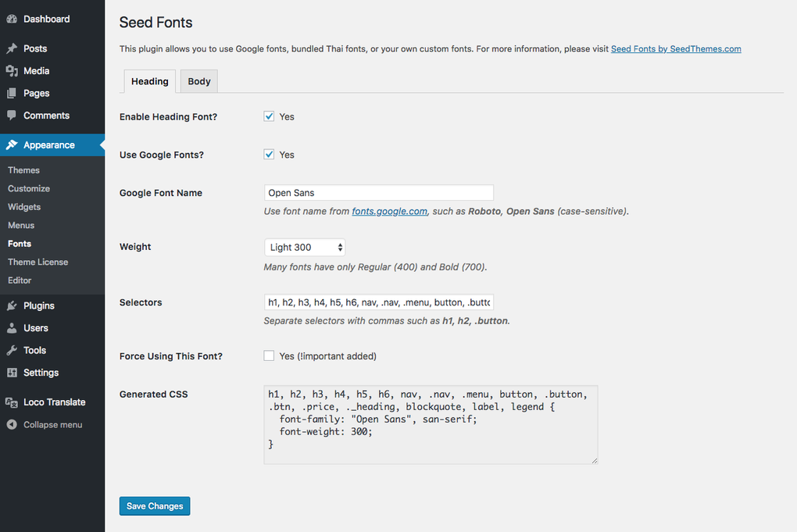Open the Media library icon

point(11,70)
